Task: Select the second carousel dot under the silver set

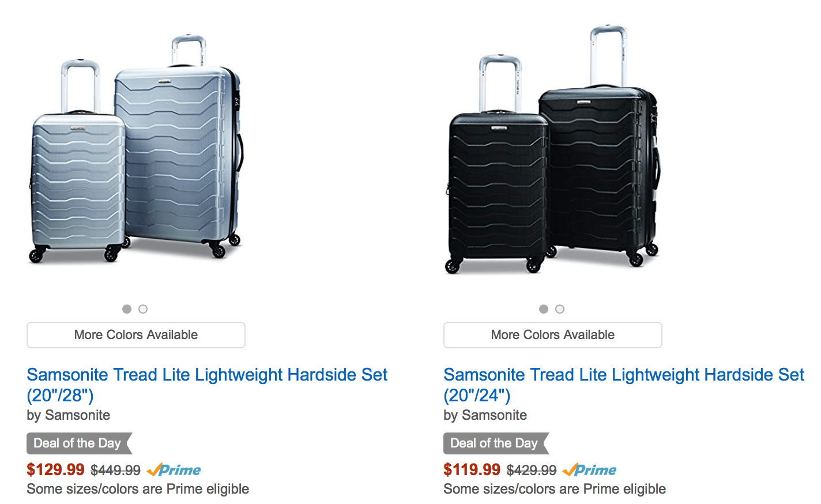Action: tap(142, 309)
